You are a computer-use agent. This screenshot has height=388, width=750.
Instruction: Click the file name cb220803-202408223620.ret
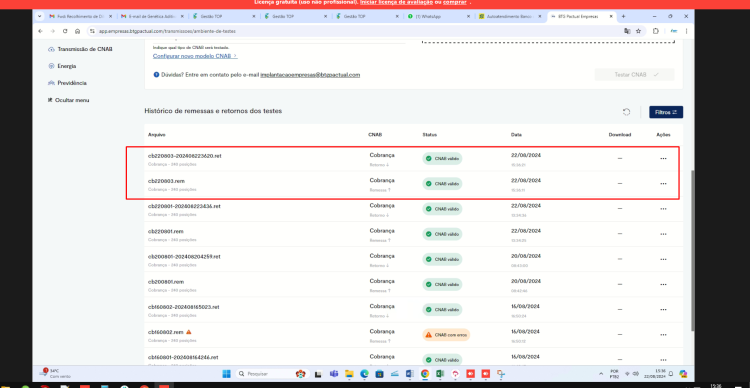point(185,156)
